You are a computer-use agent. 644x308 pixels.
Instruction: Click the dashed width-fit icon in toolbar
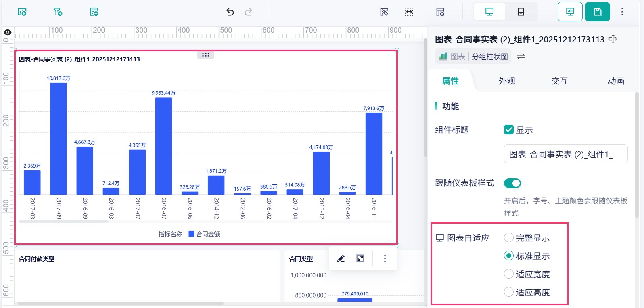point(409,12)
